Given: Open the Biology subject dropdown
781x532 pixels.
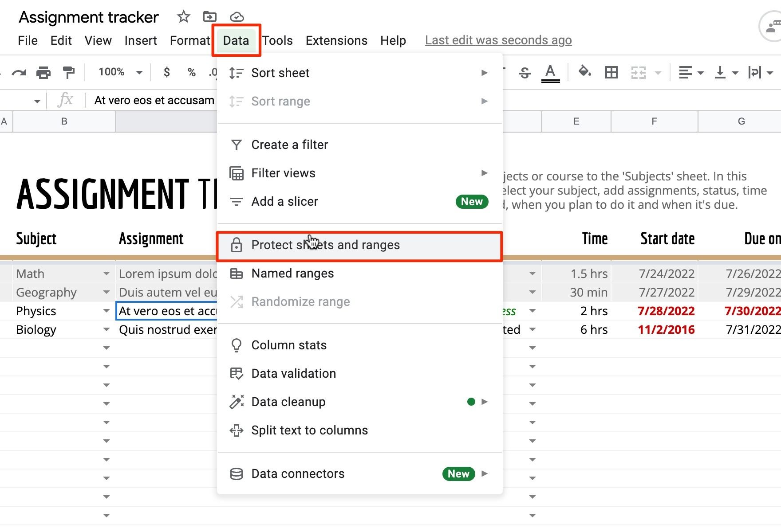Looking at the screenshot, I should (x=106, y=329).
